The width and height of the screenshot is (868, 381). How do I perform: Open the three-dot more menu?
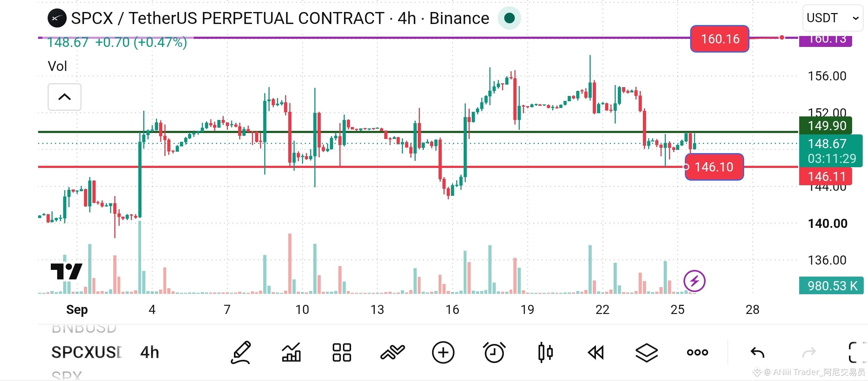[697, 352]
